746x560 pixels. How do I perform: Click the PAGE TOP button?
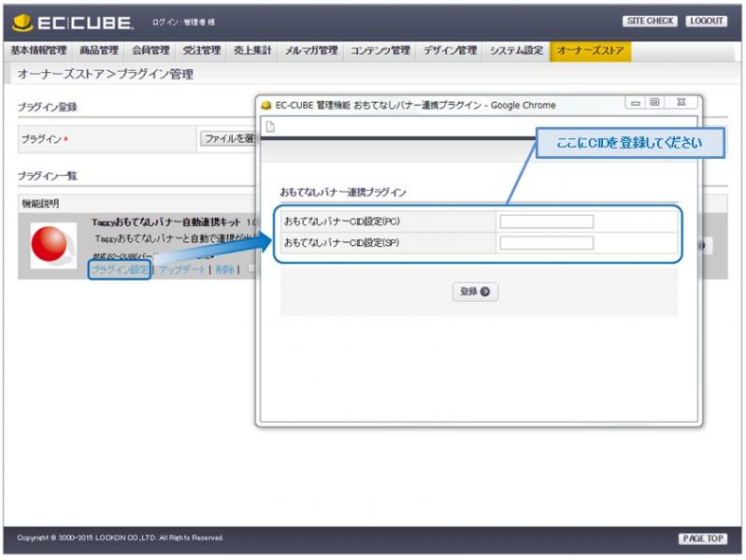(x=703, y=538)
